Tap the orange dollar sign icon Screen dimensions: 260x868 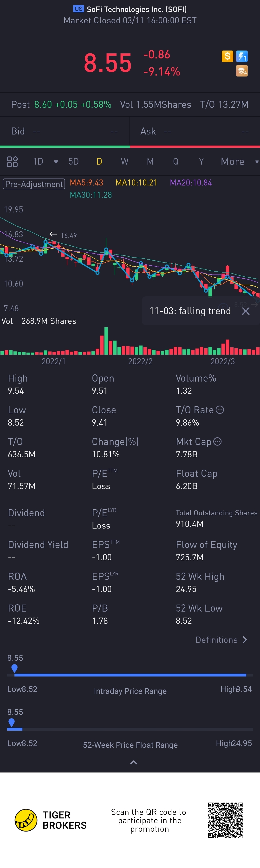point(227,56)
